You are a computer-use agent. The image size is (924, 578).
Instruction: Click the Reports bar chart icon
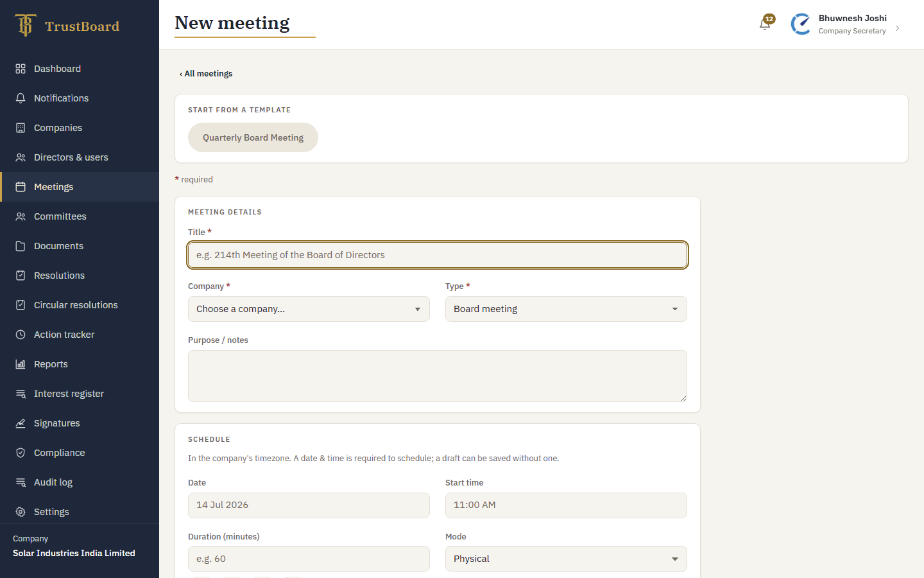[21, 364]
